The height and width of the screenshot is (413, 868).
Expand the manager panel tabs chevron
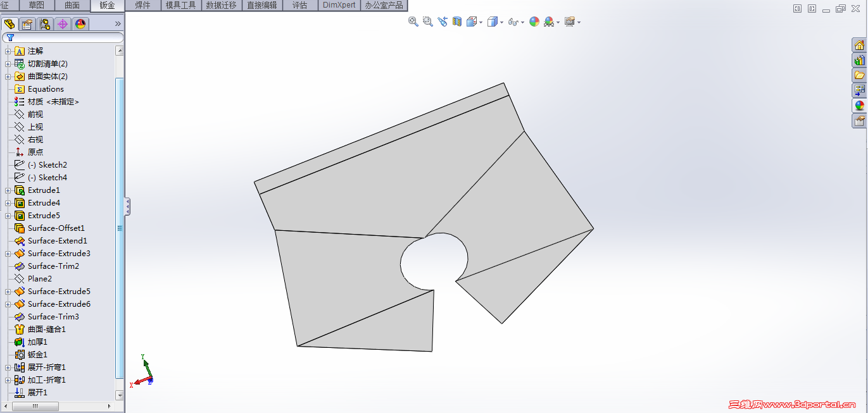tap(118, 24)
